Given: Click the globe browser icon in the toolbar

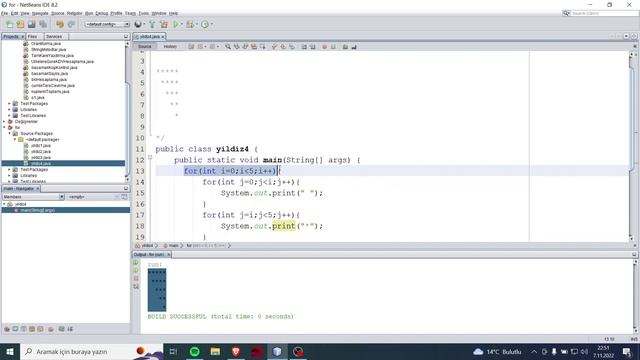Looking at the screenshot, I should [x=138, y=24].
